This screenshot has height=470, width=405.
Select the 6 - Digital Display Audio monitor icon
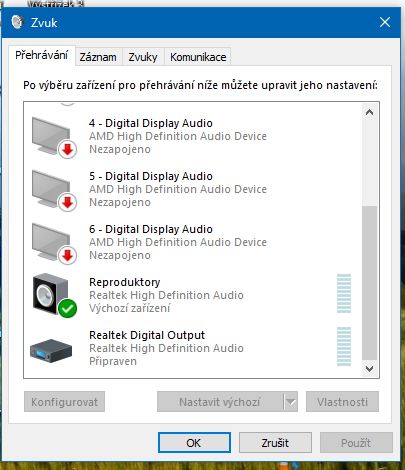(x=54, y=243)
